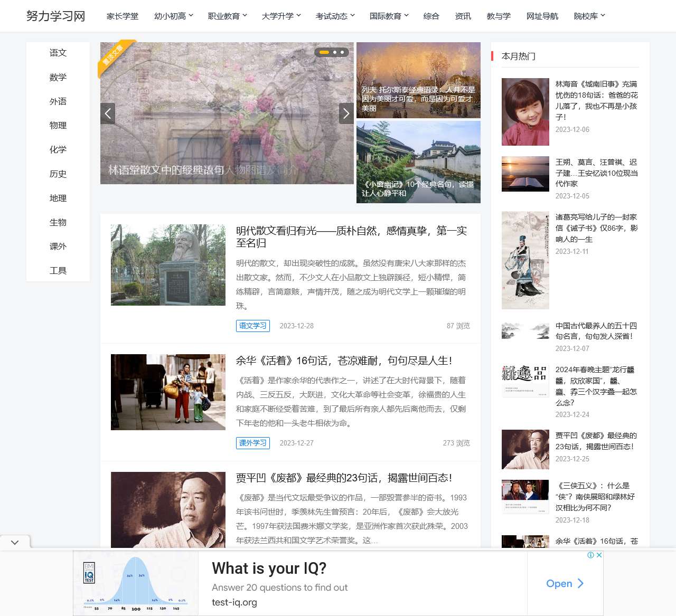This screenshot has height=616, width=676.
Task: Open 资讯 menu item
Action: 463,16
